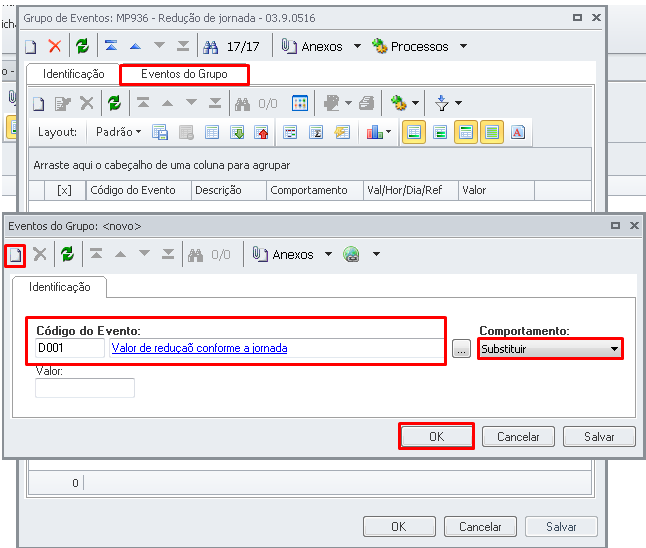
Task: Click the Código do Evento field containing D001
Action: [x=70, y=348]
